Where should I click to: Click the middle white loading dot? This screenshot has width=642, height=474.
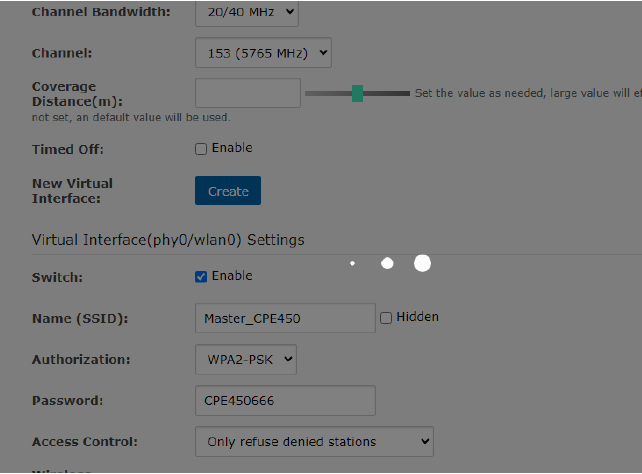point(388,263)
